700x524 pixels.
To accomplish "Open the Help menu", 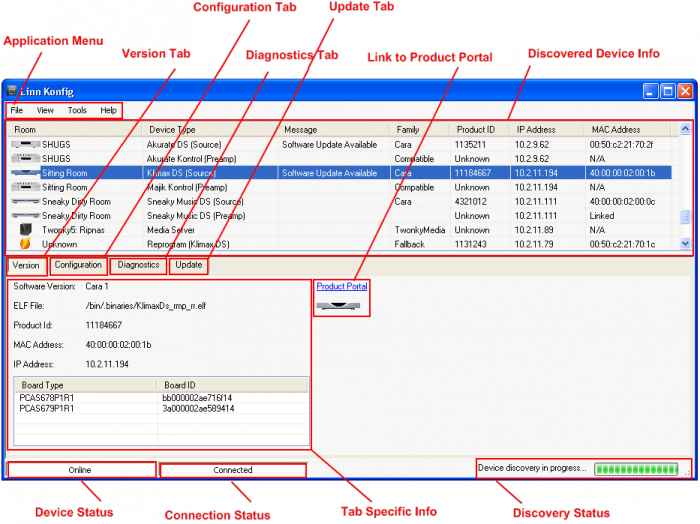I will click(108, 110).
